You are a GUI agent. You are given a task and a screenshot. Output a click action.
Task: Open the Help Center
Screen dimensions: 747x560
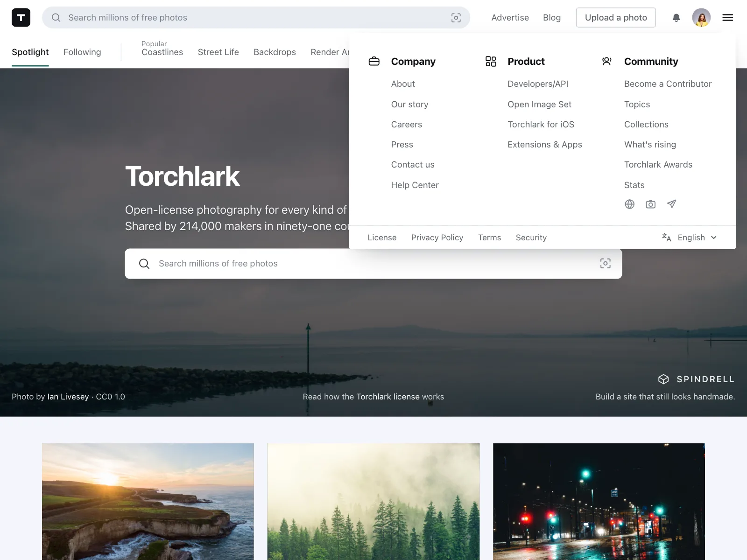[415, 185]
